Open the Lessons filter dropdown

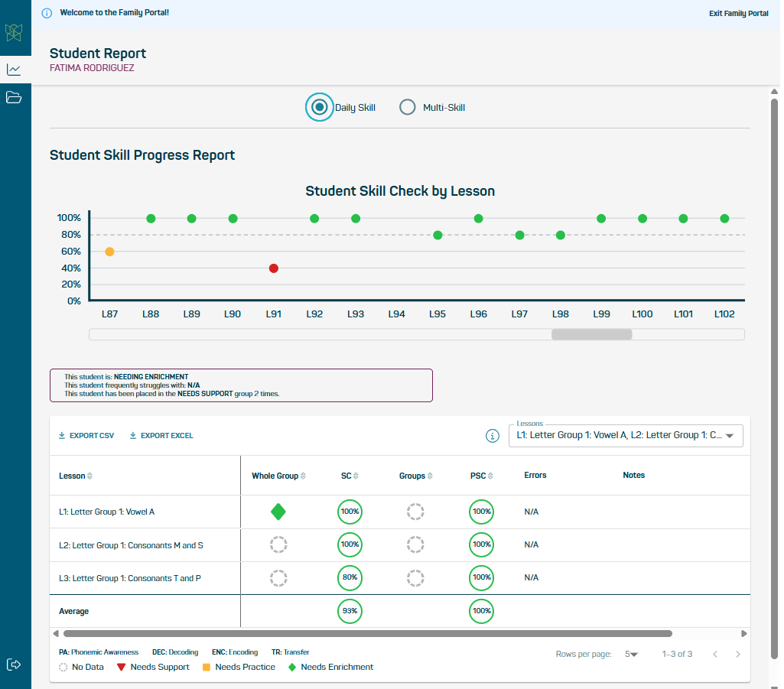pos(626,435)
